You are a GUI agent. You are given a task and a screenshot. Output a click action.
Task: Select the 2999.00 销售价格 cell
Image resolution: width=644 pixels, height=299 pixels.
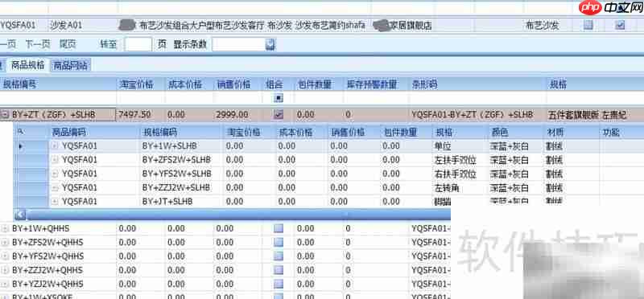pyautogui.click(x=238, y=115)
